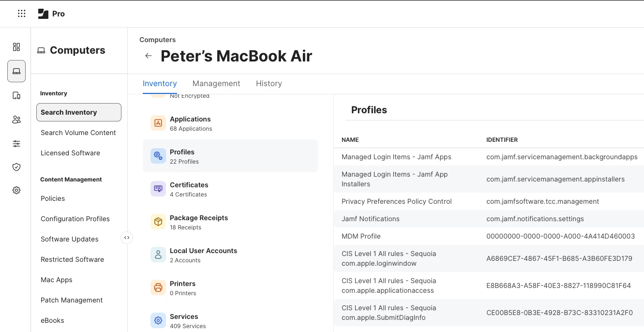Click the MDM Profile name
644x332 pixels.
coord(361,236)
